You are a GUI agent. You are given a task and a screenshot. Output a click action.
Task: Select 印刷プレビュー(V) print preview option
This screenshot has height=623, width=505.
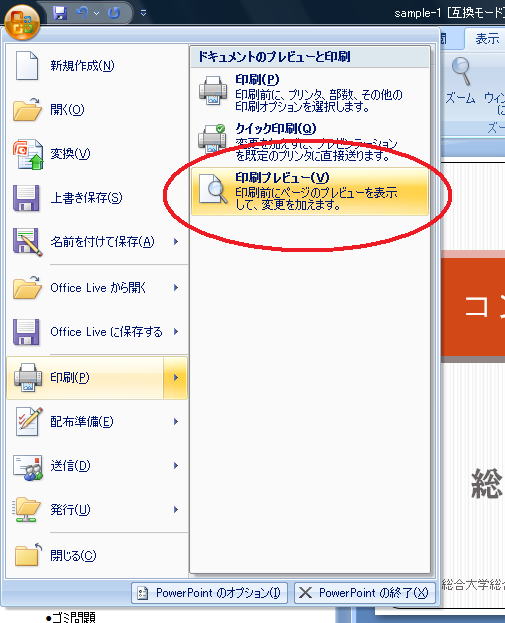310,192
